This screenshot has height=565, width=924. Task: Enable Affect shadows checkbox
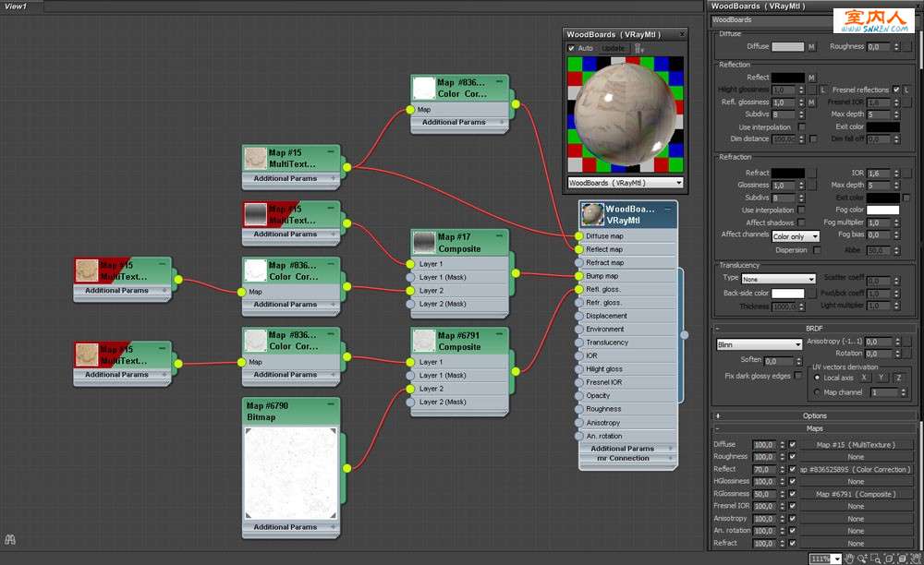801,222
